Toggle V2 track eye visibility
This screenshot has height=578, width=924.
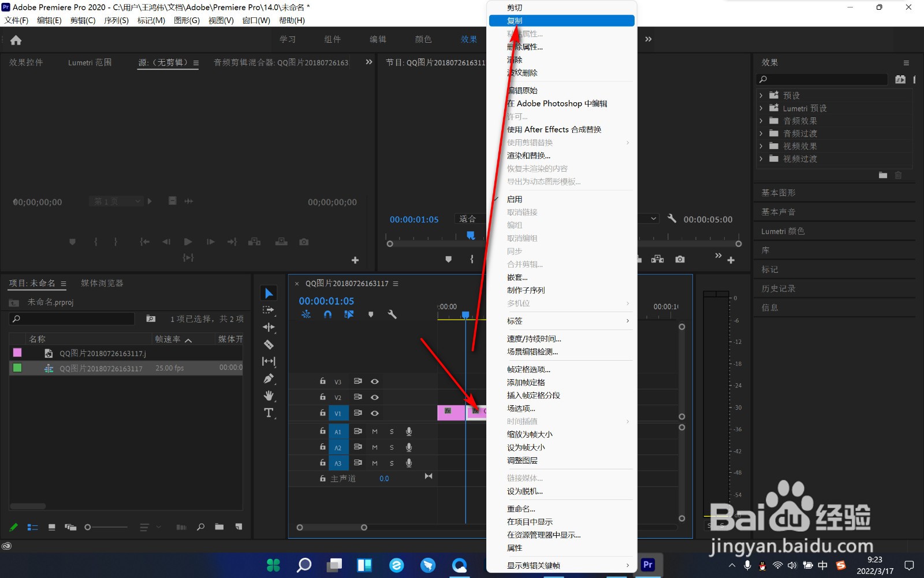374,397
